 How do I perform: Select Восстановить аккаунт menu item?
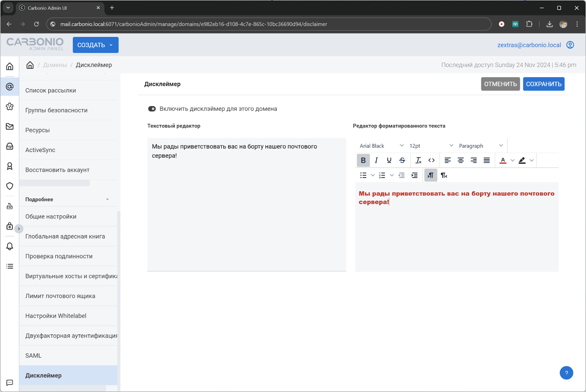pos(68,170)
